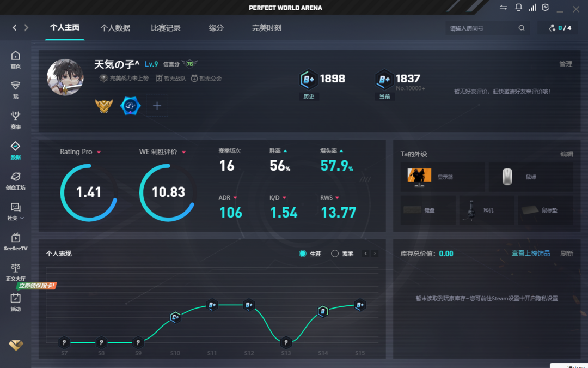Click the 完美战力未上榜 label
The width and height of the screenshot is (588, 368).
coord(129,78)
